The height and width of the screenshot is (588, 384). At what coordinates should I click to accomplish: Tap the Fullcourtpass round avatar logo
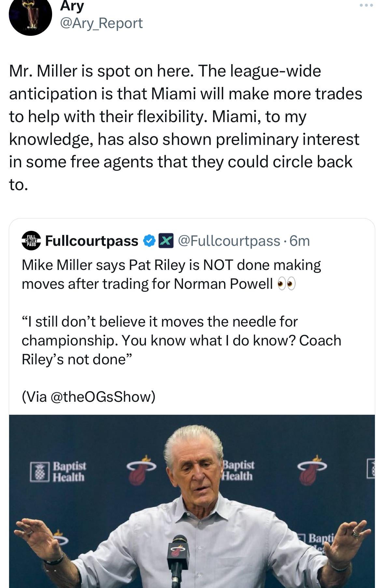[31, 241]
